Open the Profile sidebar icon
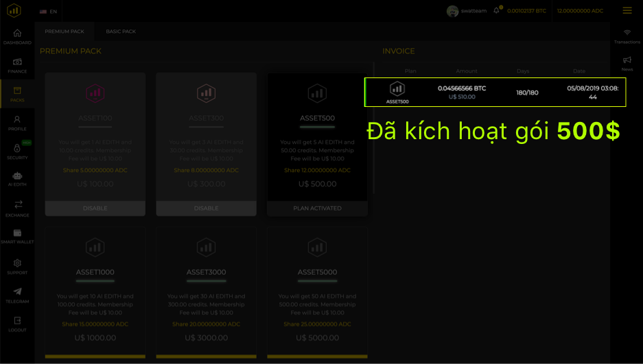This screenshot has height=364, width=643. (x=17, y=119)
